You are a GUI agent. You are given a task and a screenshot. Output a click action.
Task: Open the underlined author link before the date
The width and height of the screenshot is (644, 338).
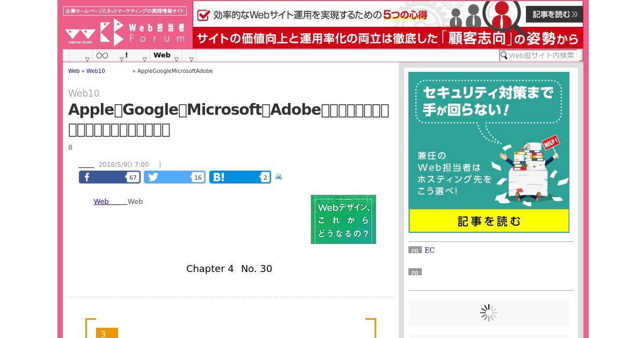pyautogui.click(x=86, y=165)
